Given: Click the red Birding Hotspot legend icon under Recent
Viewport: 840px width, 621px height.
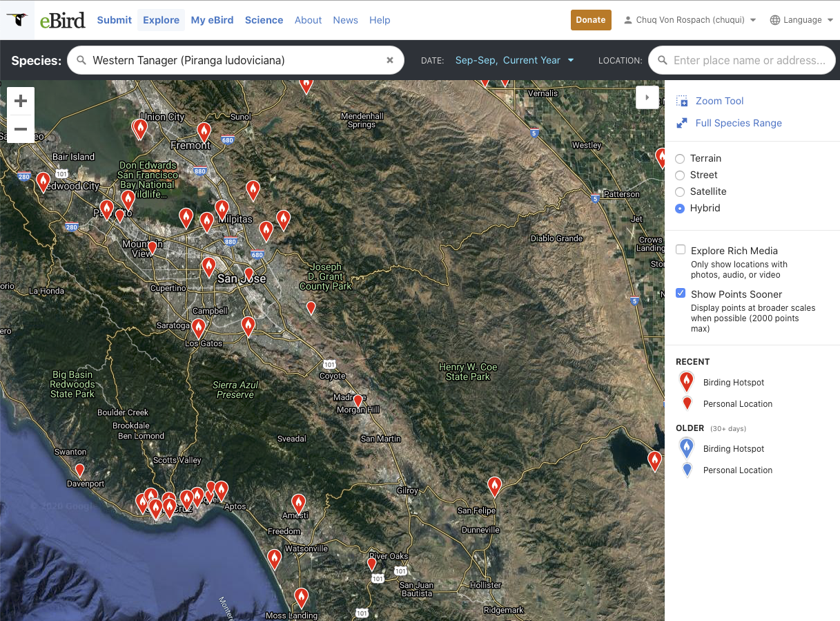Looking at the screenshot, I should (686, 381).
